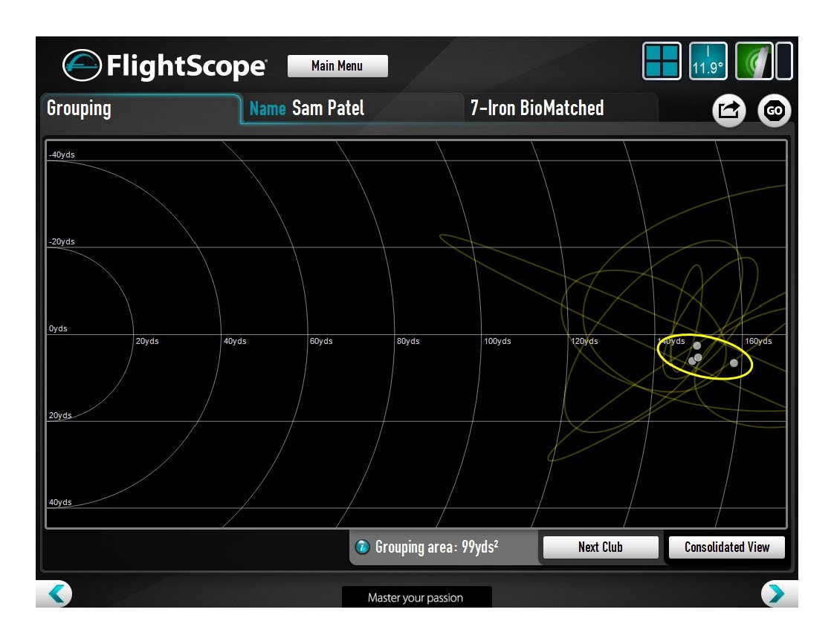This screenshot has height=644, width=834.
Task: Click the green radar connection status icon
Action: [754, 61]
